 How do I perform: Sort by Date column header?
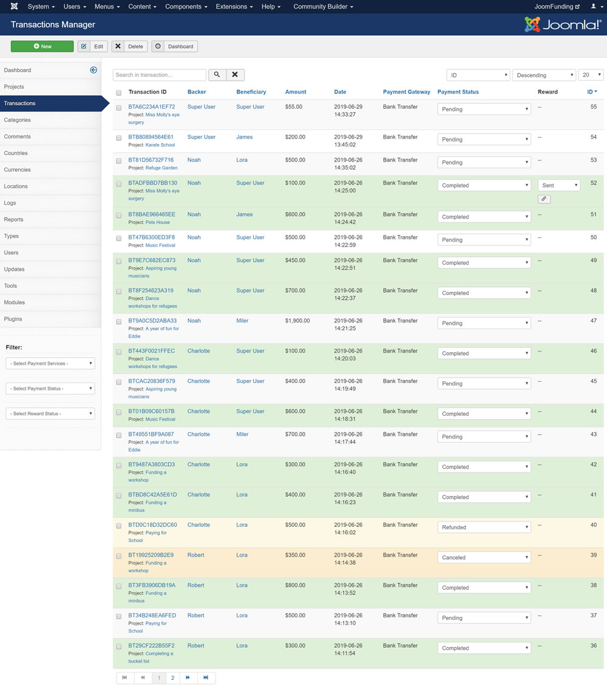pyautogui.click(x=340, y=92)
